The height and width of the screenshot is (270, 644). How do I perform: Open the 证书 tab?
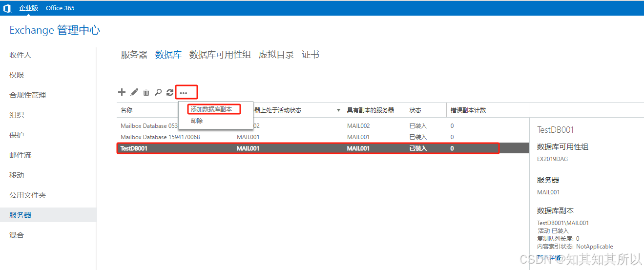(311, 55)
